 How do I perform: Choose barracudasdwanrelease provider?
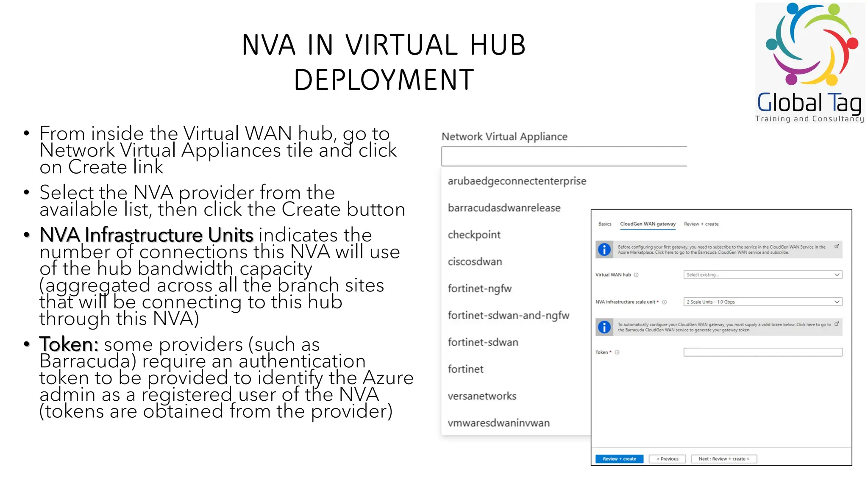504,208
